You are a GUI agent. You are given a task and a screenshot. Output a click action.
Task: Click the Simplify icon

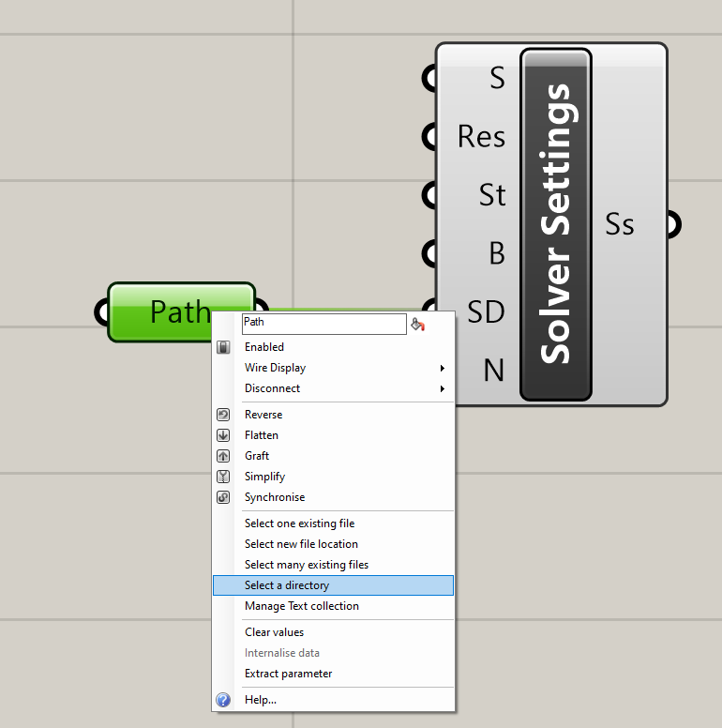tap(223, 477)
